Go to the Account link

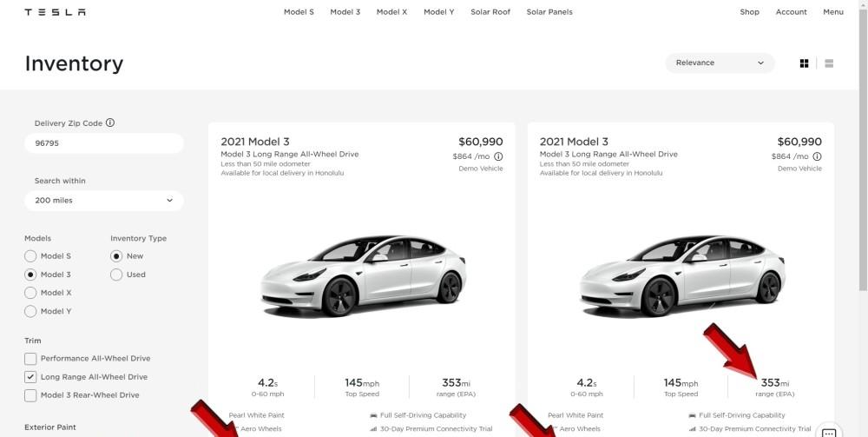[x=791, y=11]
